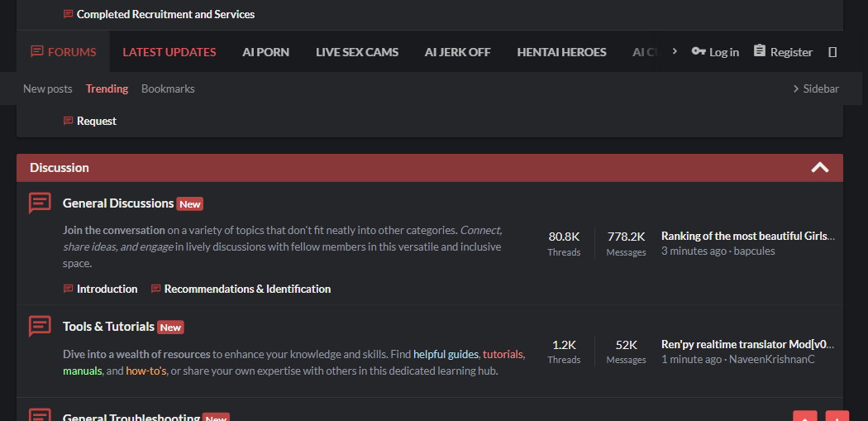This screenshot has width=868, height=421.
Task: Click the chat icon beside the Request subforum
Action: click(x=68, y=121)
